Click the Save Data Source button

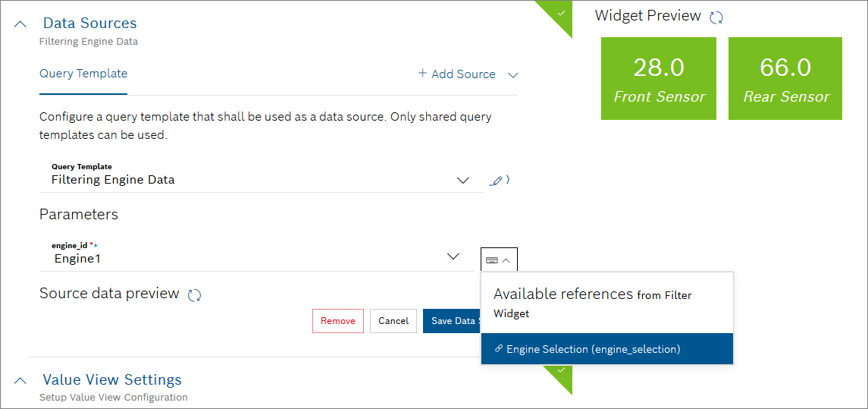pyautogui.click(x=452, y=321)
